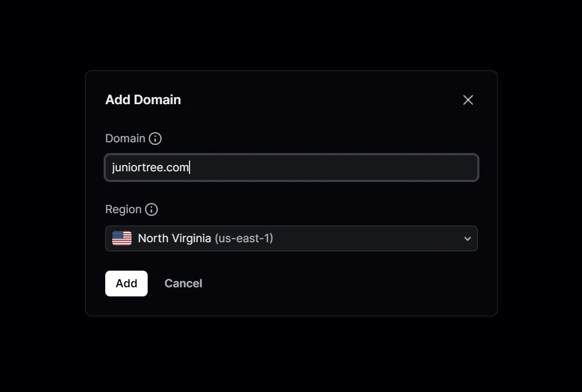Image resolution: width=582 pixels, height=392 pixels.
Task: Click the North Virginia region name
Action: click(x=174, y=238)
